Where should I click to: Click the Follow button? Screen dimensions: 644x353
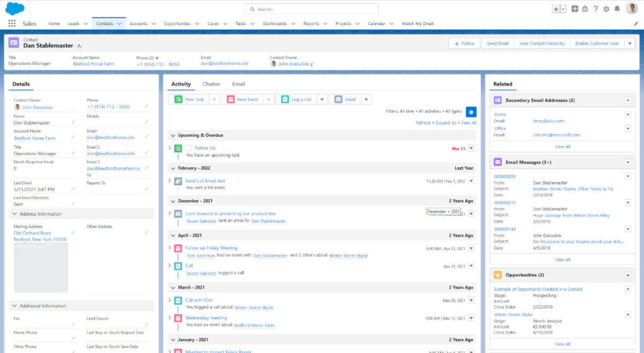[464, 43]
